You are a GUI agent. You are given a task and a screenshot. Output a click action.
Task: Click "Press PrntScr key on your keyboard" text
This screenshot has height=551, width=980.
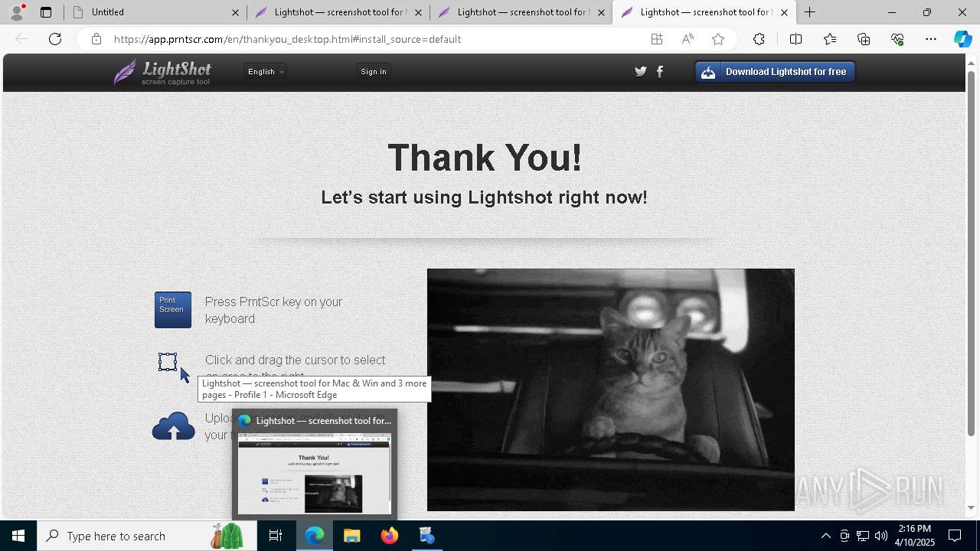coord(273,310)
